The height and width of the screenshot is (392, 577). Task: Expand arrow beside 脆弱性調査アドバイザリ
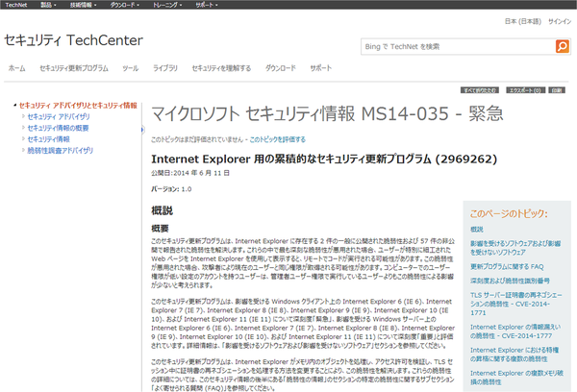coord(23,150)
